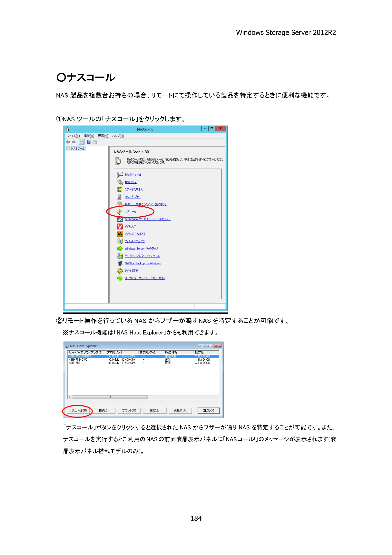Click the お知らせメール icon in NAS tool list
392x555 pixels.
pyautogui.click(x=120, y=175)
